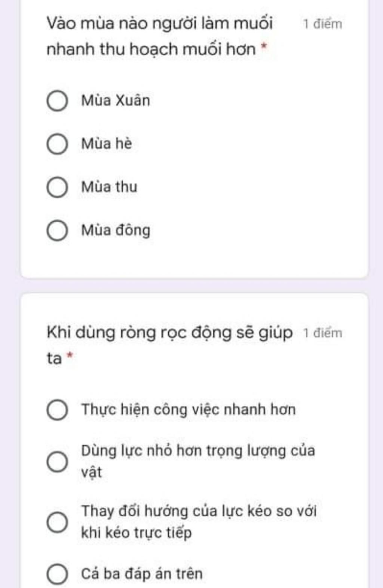Click the question title about người làm muối
The image size is (383, 588).
click(159, 36)
